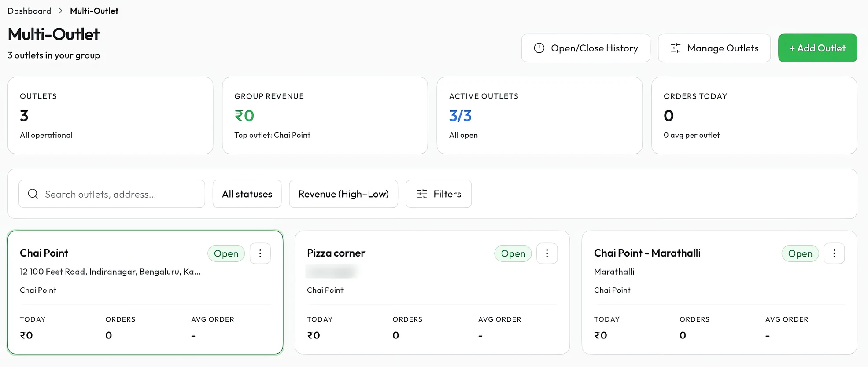868x367 pixels.
Task: Click the search magnifier icon
Action: click(33, 194)
